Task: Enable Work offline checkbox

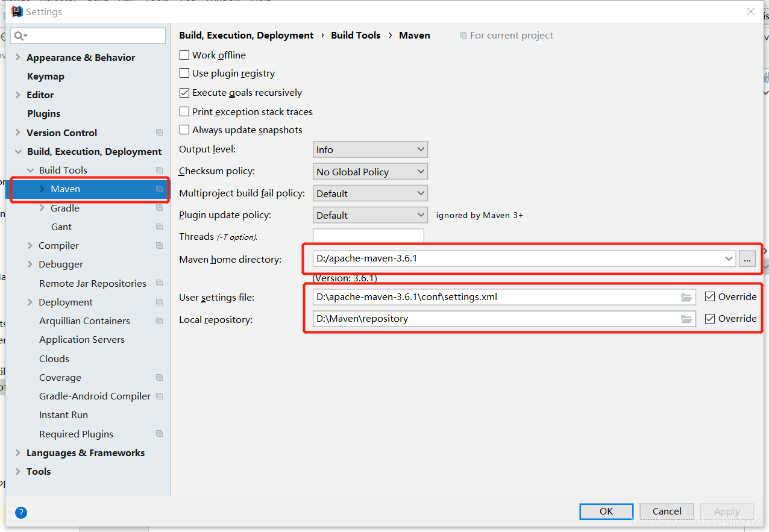Action: 184,55
